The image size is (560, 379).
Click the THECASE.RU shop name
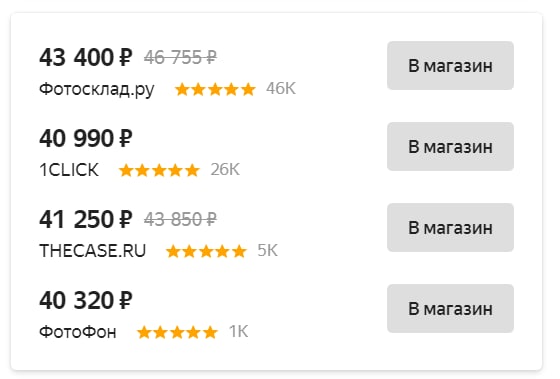coord(92,251)
